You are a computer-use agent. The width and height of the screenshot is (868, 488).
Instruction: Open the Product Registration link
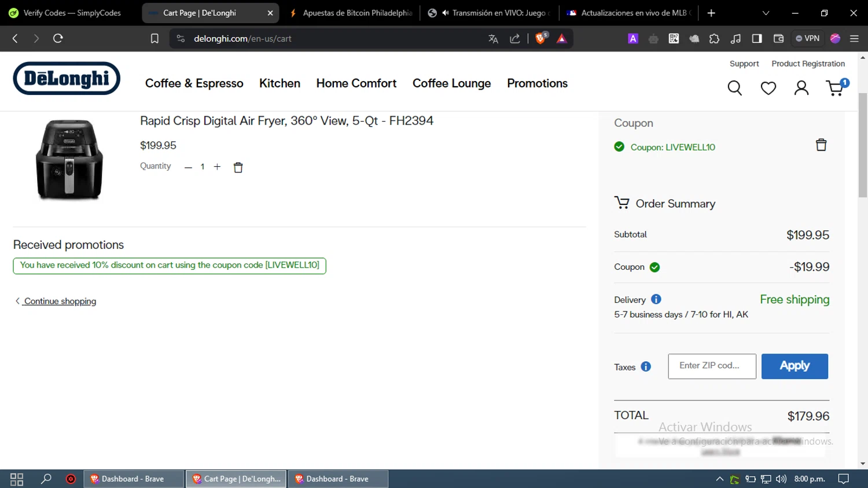[x=808, y=64]
